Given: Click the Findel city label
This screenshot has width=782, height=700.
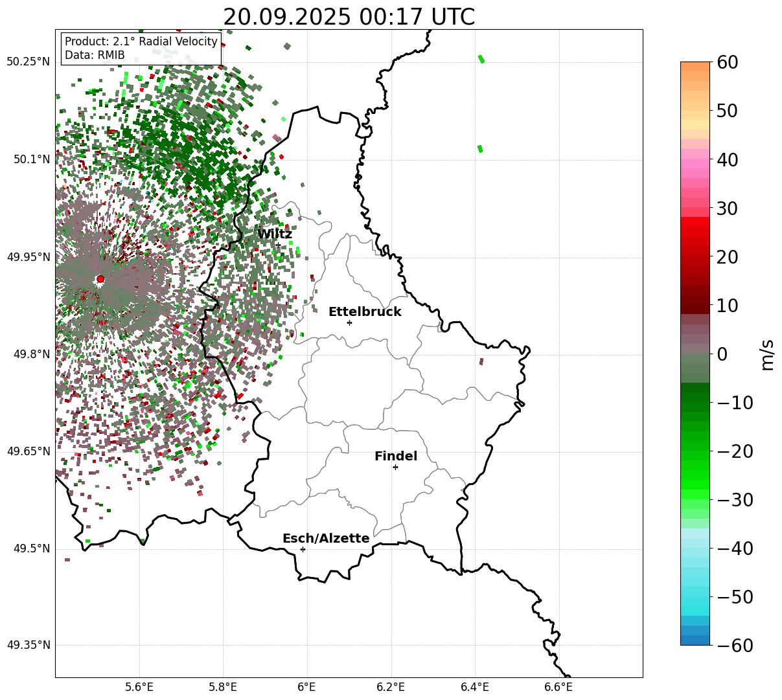Looking at the screenshot, I should click(x=396, y=456).
